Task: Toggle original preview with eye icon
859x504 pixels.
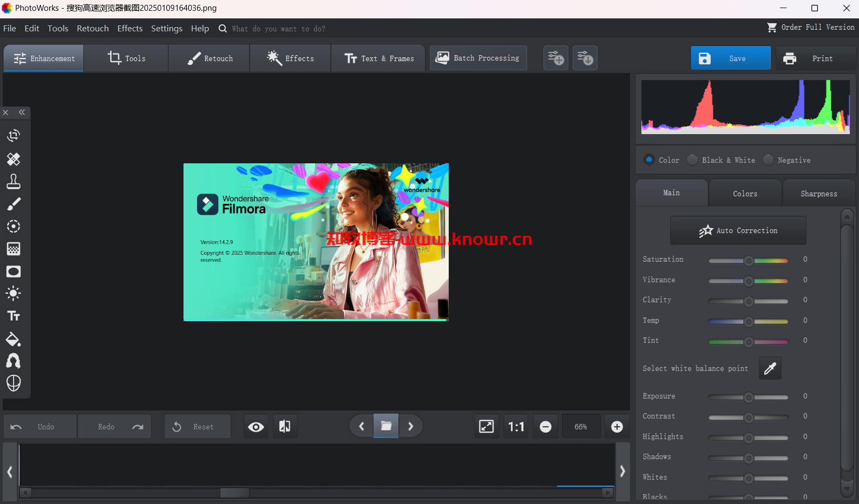Action: pos(256,427)
